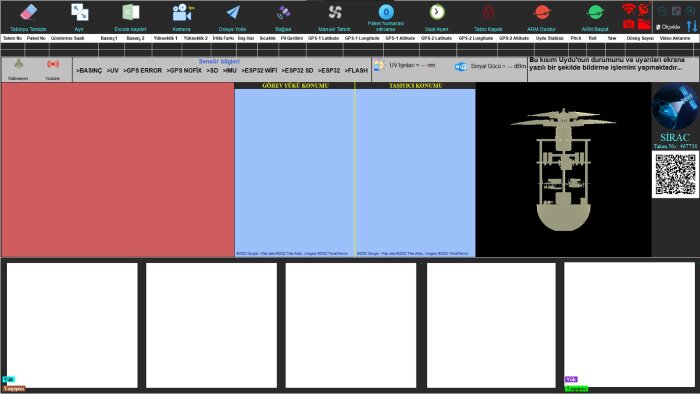Click the red satellite dish status icon

644,8
